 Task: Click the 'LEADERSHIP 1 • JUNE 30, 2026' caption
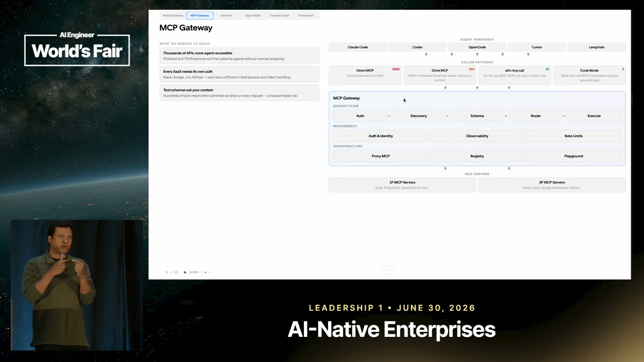pos(392,308)
